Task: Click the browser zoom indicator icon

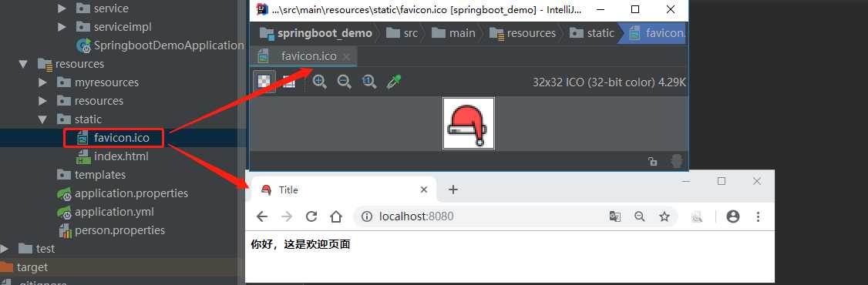Action: tap(639, 216)
